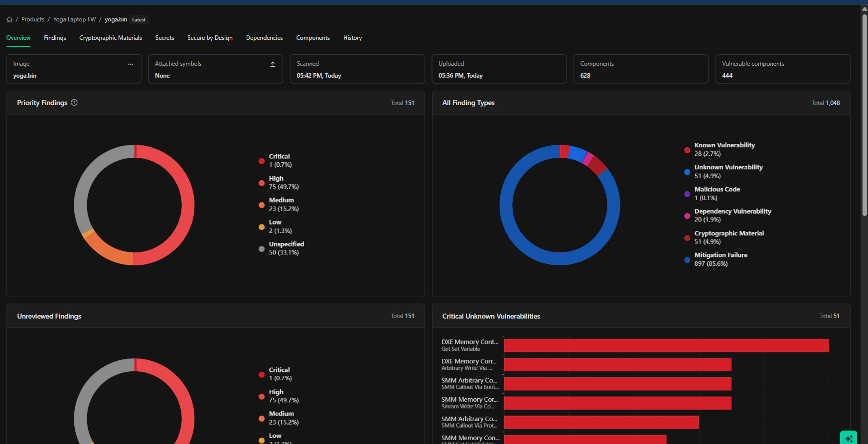Pick the Malicious Code legend entry
This screenshot has height=444, width=868.
tap(713, 193)
